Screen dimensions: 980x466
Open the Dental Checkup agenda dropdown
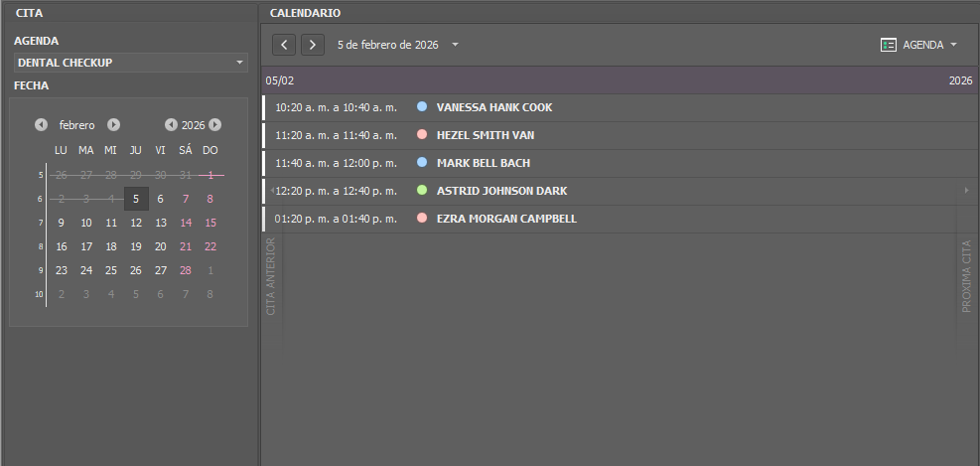(x=240, y=63)
